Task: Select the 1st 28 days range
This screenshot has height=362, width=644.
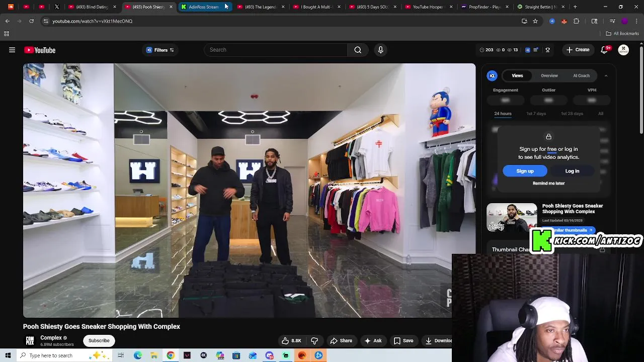Action: point(572,114)
